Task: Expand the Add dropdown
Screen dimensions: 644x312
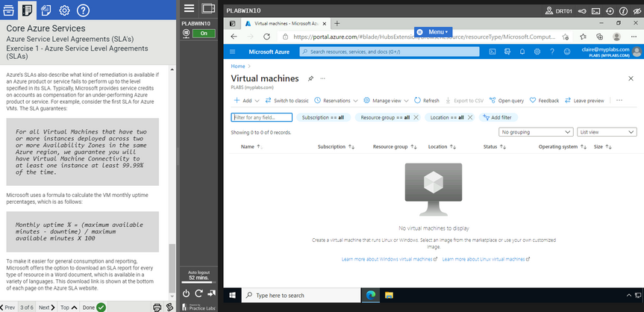Action: 246,100
